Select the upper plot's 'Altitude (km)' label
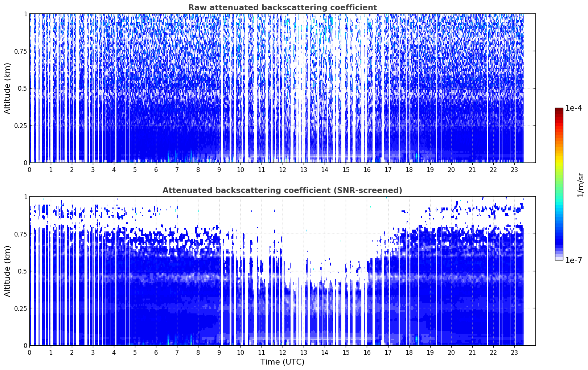588x370 pixels. (8, 88)
